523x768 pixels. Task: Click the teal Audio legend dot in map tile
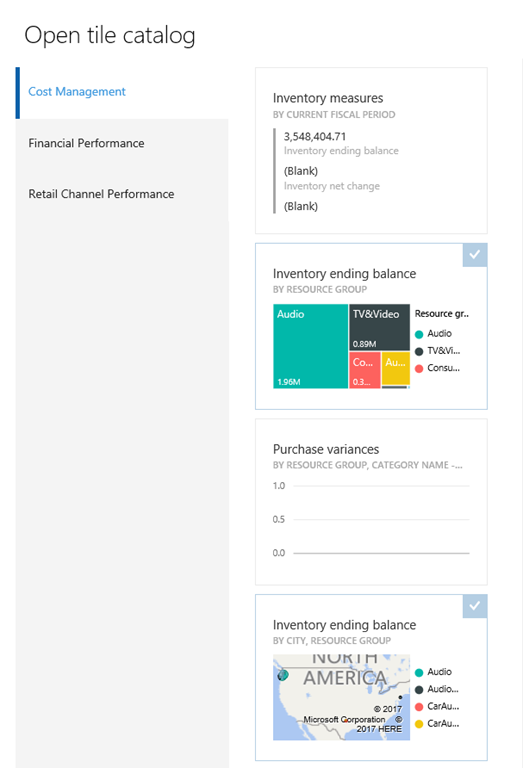pos(419,672)
